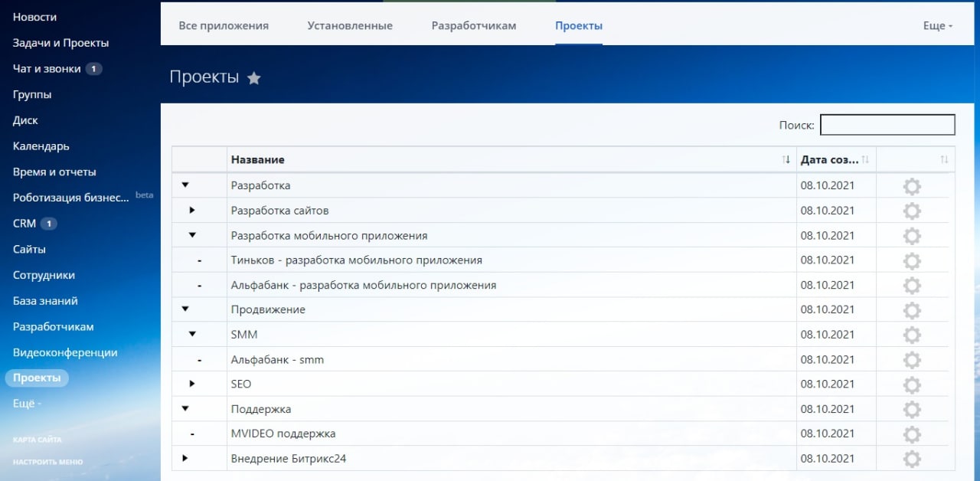Open CRM in the left sidebar
Viewport: 980px width, 481px height.
pos(24,224)
